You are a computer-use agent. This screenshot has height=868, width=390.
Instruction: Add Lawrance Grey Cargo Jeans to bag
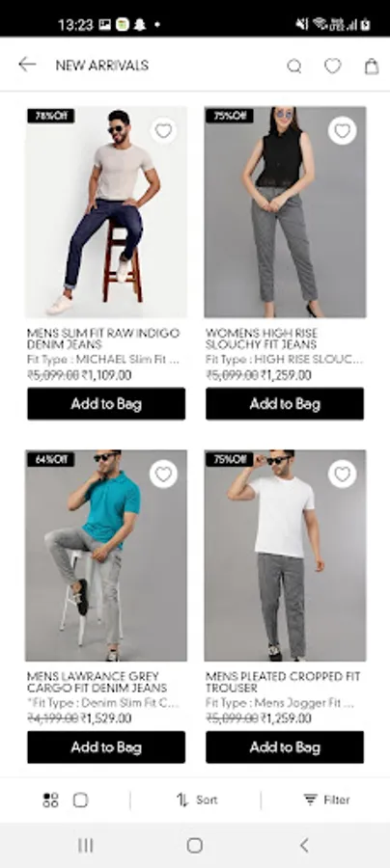tap(106, 747)
